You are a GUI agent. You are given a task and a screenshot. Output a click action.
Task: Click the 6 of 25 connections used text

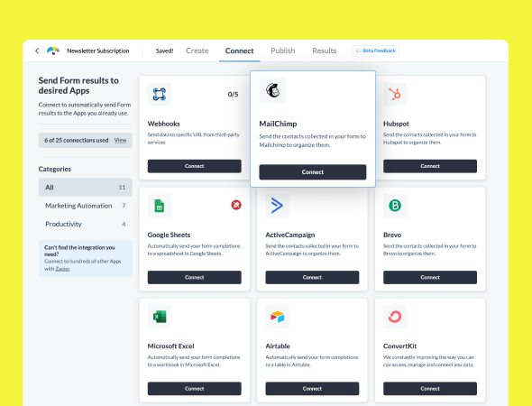77,140
